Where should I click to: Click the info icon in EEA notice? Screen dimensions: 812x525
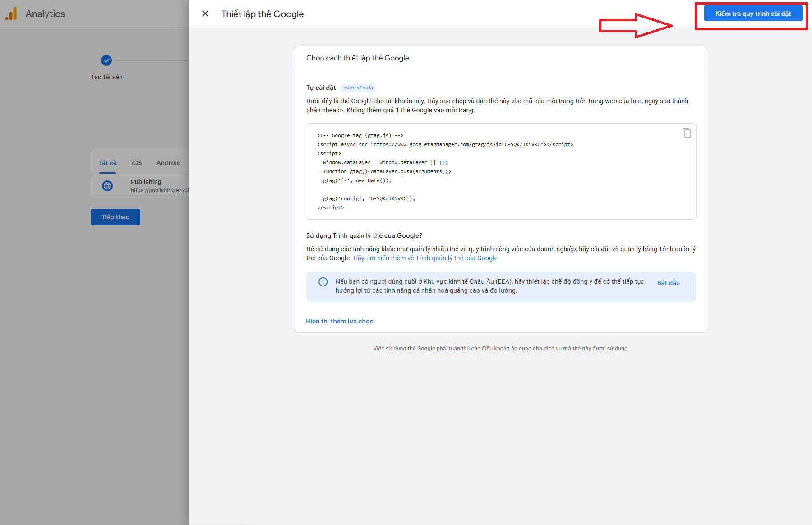(323, 282)
